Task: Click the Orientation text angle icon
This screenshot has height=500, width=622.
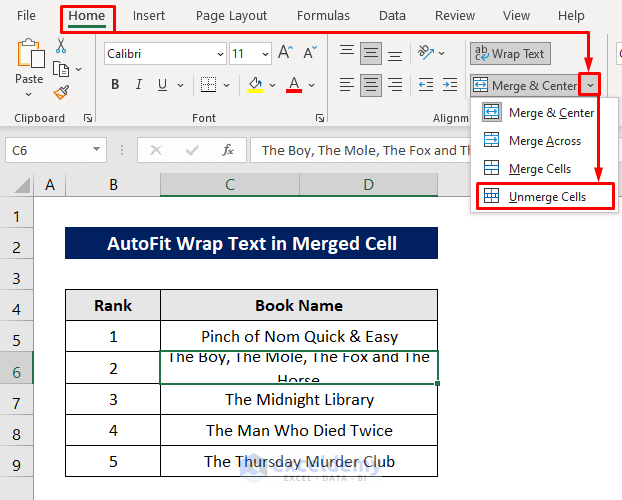Action: [426, 52]
